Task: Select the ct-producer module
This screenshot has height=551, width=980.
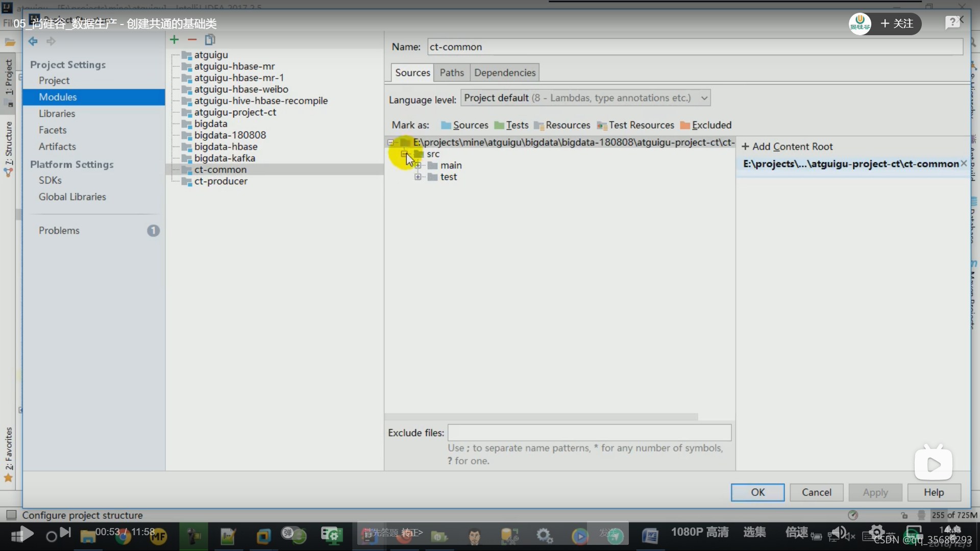Action: (220, 181)
